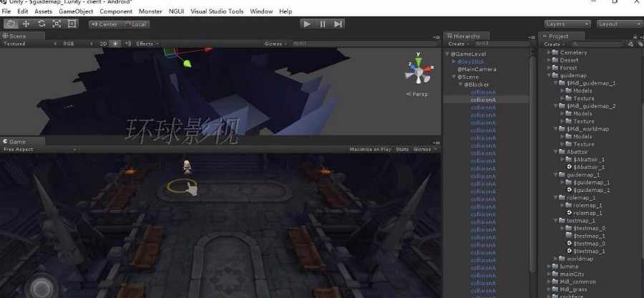Click the Mdl_common folder icon
Screen dimensions: 644x298
tap(555, 282)
